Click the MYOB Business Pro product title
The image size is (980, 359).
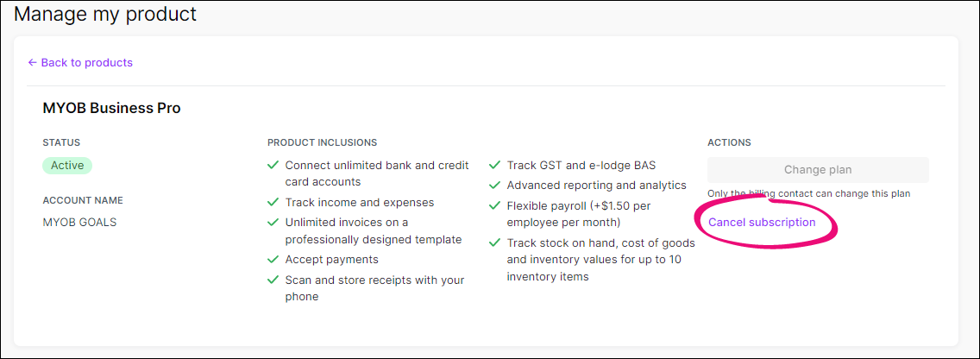pyautogui.click(x=111, y=109)
